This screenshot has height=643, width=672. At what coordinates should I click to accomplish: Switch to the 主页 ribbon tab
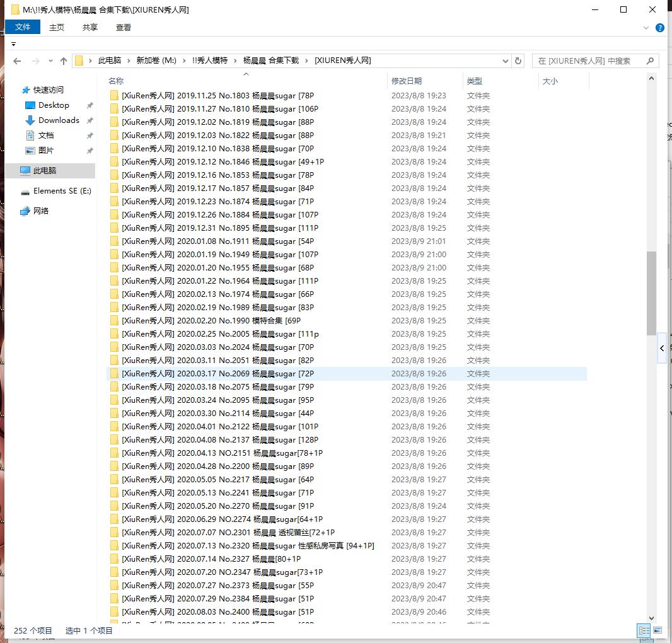point(57,28)
